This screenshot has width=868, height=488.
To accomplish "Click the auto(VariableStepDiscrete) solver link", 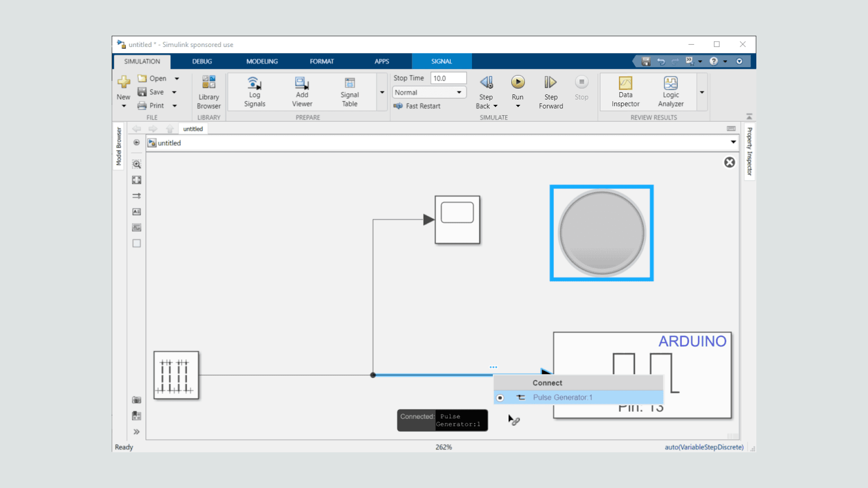I will click(x=703, y=447).
